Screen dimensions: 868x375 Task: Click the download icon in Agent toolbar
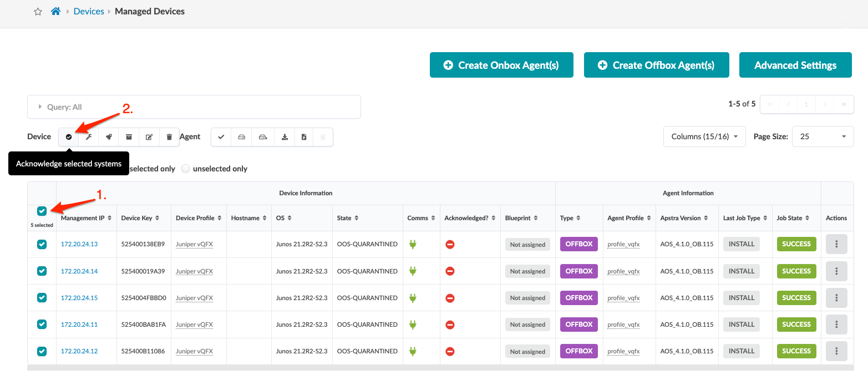285,137
